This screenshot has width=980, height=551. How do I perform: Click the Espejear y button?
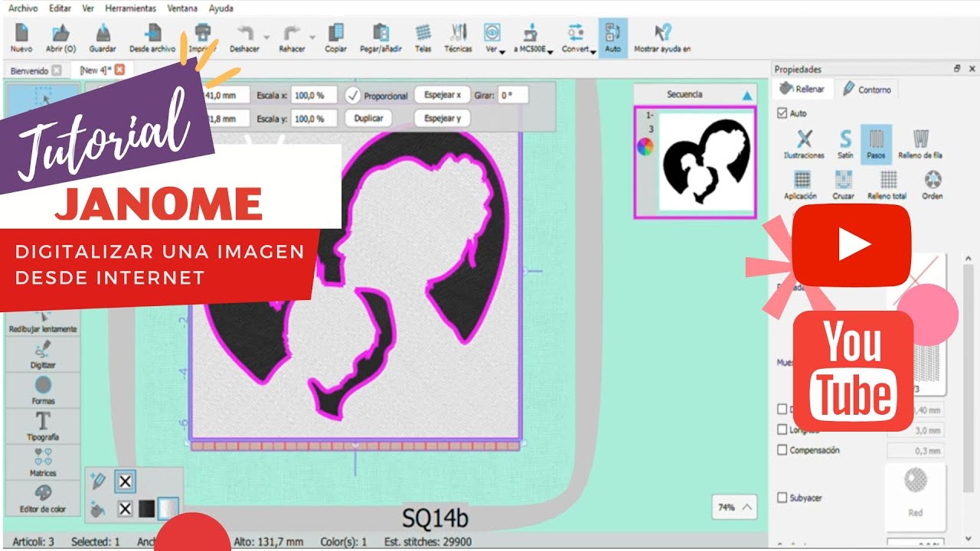pos(443,119)
